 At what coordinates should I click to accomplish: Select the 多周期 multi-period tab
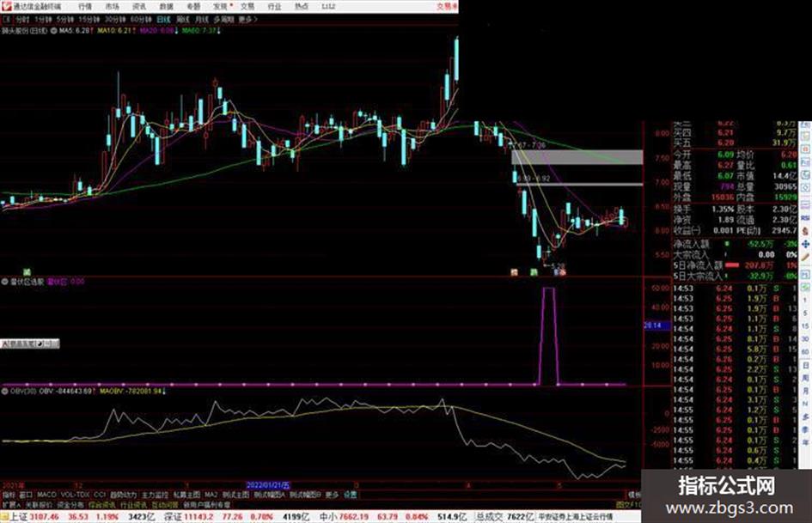click(223, 19)
